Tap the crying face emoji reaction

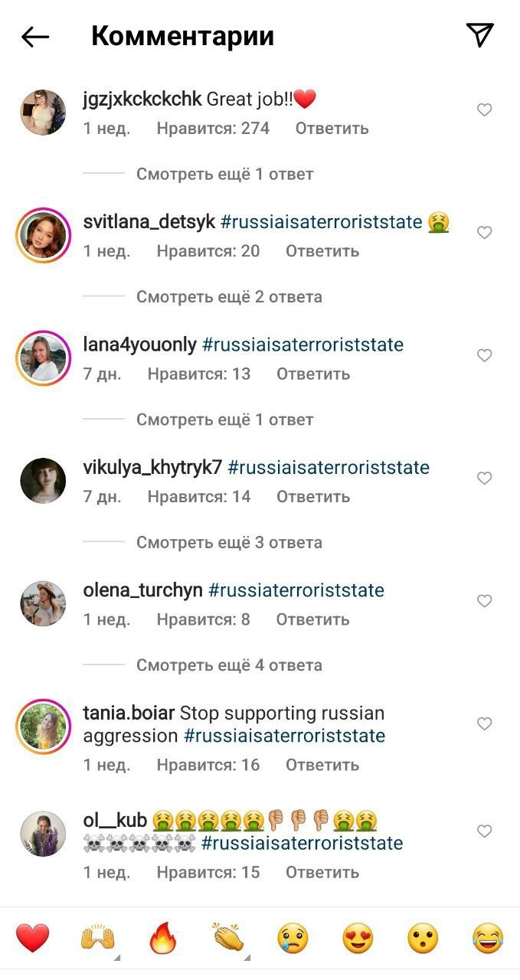(293, 938)
